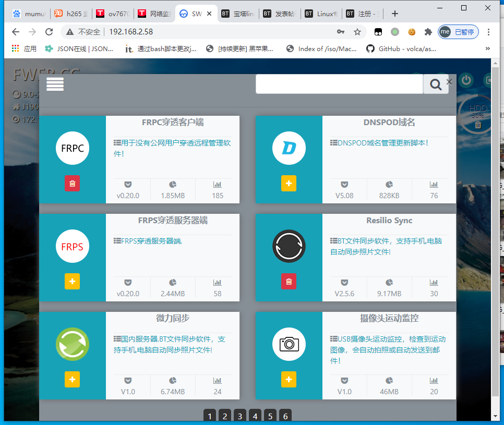
Task: Remove the Resilio Sync plugin
Action: (289, 282)
